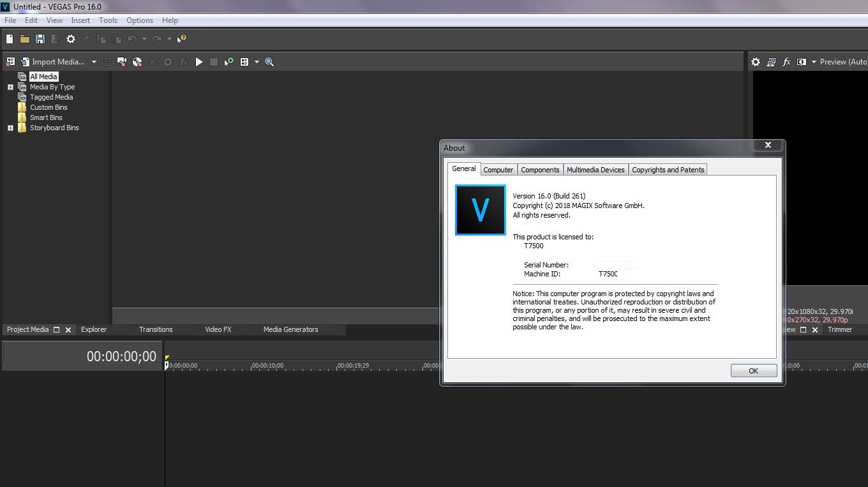Click the Render As icon in main toolbar
This screenshot has width=868, height=487.
[56, 39]
